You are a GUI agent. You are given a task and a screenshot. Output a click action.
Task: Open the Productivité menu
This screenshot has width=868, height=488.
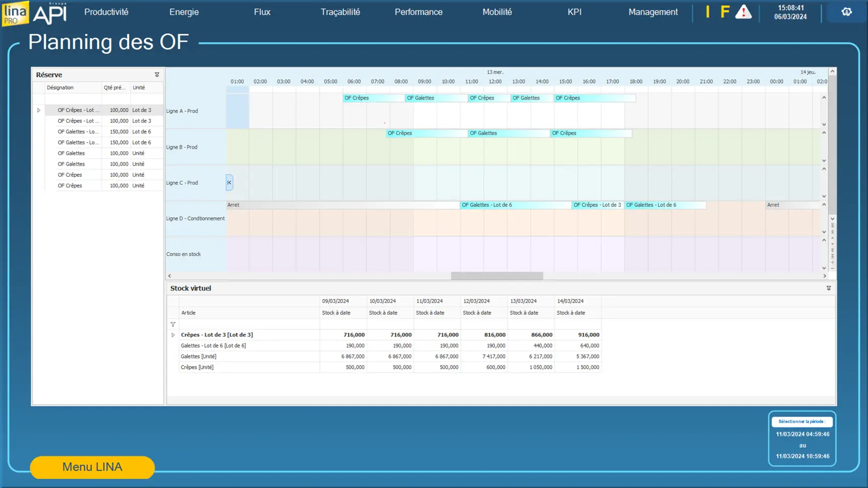(x=106, y=12)
